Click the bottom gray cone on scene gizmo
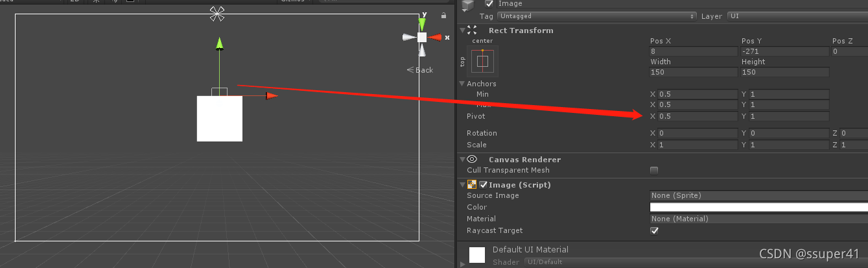868x268 pixels. tap(422, 51)
